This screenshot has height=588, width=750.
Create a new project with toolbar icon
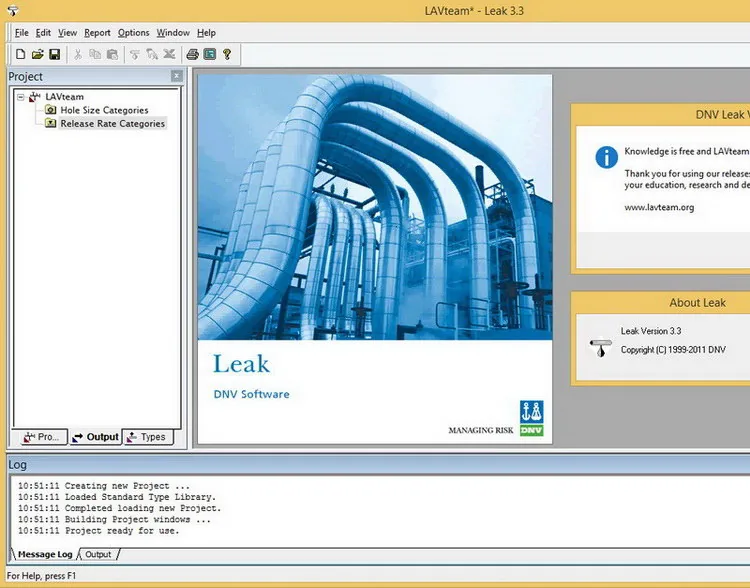pyautogui.click(x=21, y=54)
